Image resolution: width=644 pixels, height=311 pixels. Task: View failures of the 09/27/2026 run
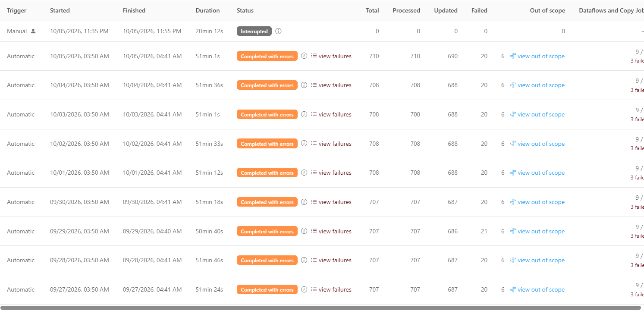point(331,289)
